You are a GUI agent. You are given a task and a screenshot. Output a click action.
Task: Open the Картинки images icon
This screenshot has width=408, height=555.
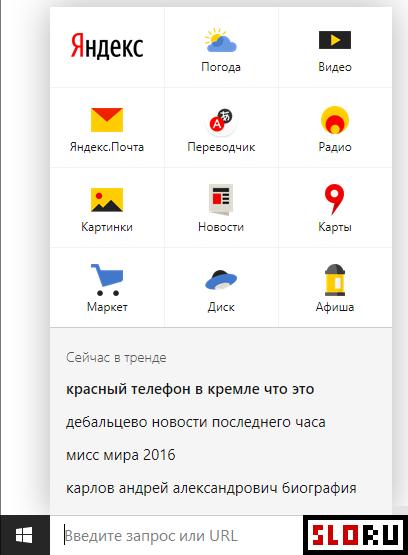pyautogui.click(x=107, y=200)
